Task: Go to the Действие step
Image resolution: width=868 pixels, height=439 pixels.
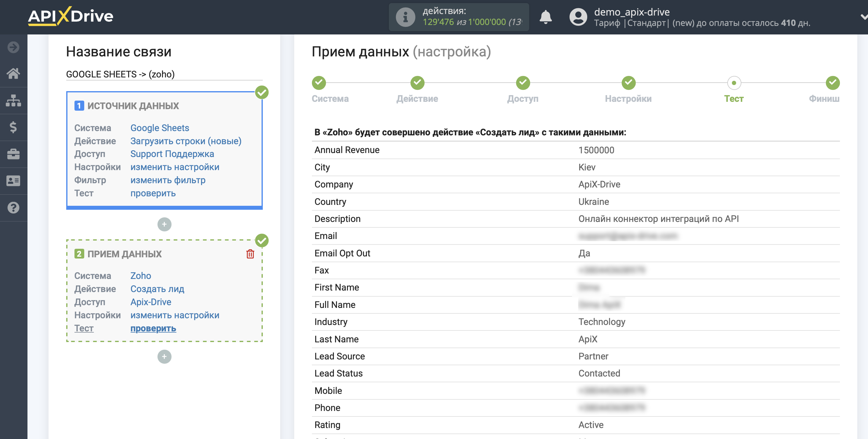Action: point(417,83)
